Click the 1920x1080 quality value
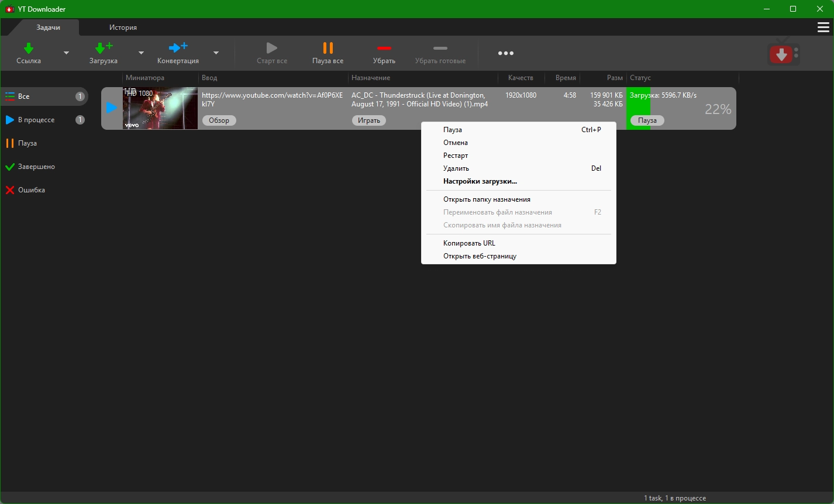834x504 pixels. (521, 95)
